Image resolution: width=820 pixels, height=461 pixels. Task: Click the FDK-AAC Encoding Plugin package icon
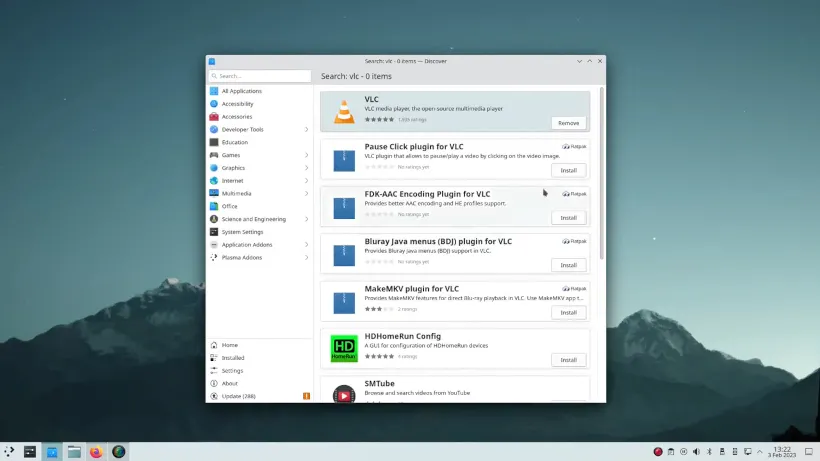[344, 208]
